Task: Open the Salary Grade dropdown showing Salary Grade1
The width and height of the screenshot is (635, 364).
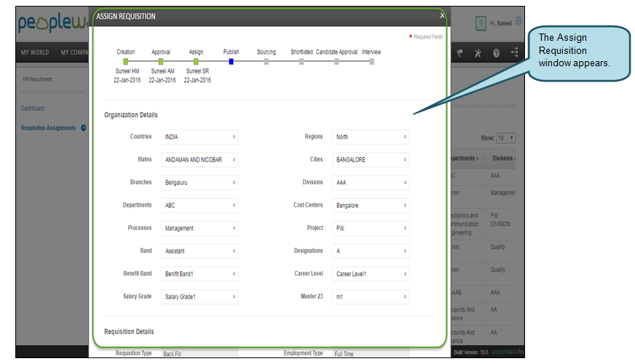Action: click(200, 297)
